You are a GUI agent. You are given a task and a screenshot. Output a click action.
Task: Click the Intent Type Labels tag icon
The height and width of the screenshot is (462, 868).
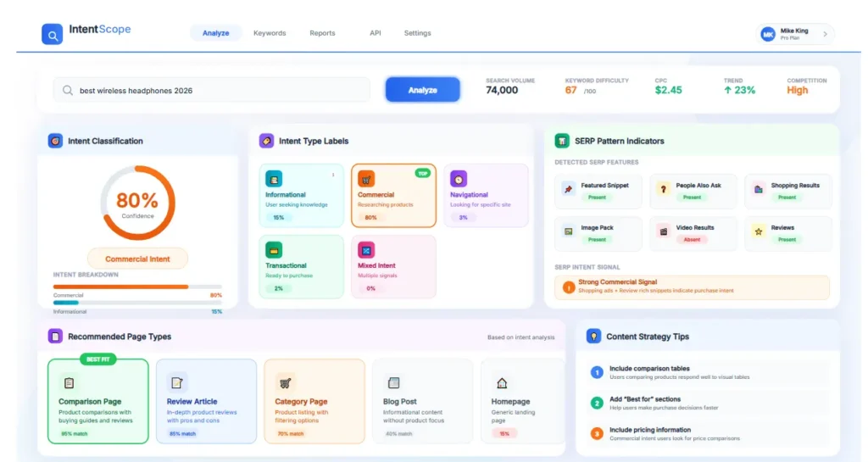[266, 141]
